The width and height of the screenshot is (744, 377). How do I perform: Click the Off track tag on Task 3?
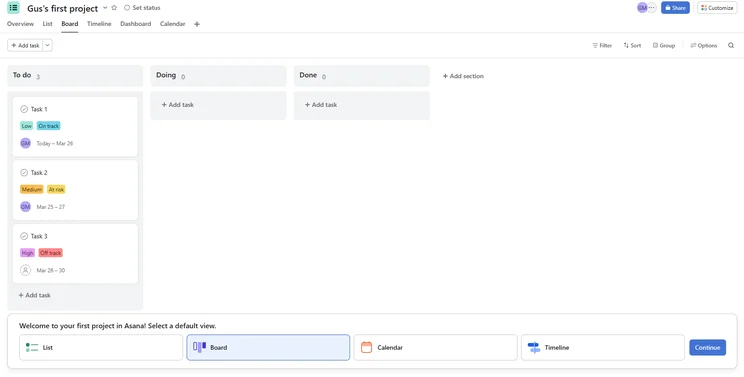50,253
